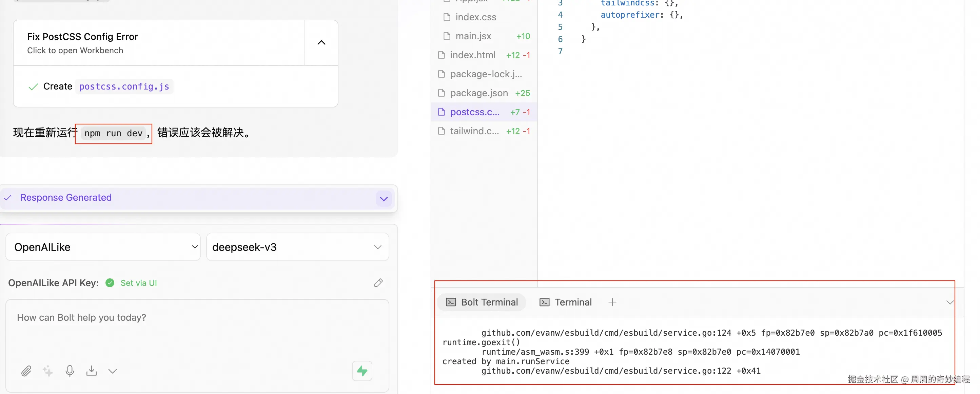Edit the API key with pencil icon
Viewport: 980px width, 394px height.
click(x=378, y=282)
